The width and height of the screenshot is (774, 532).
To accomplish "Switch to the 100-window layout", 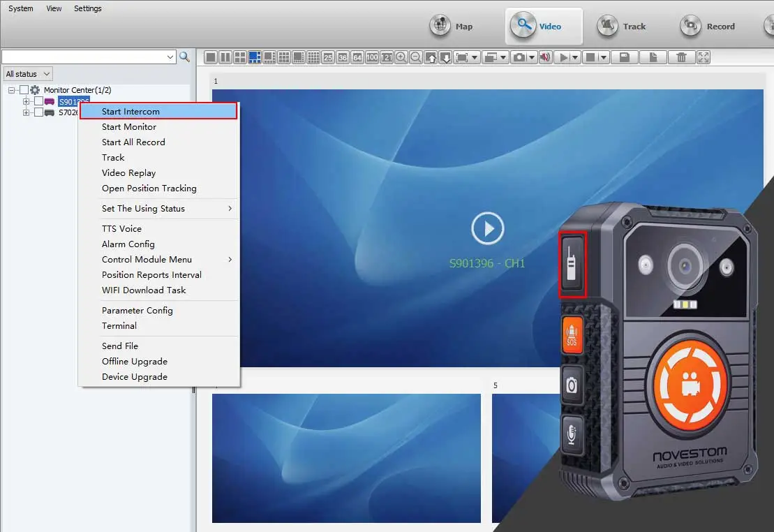I will coord(372,57).
